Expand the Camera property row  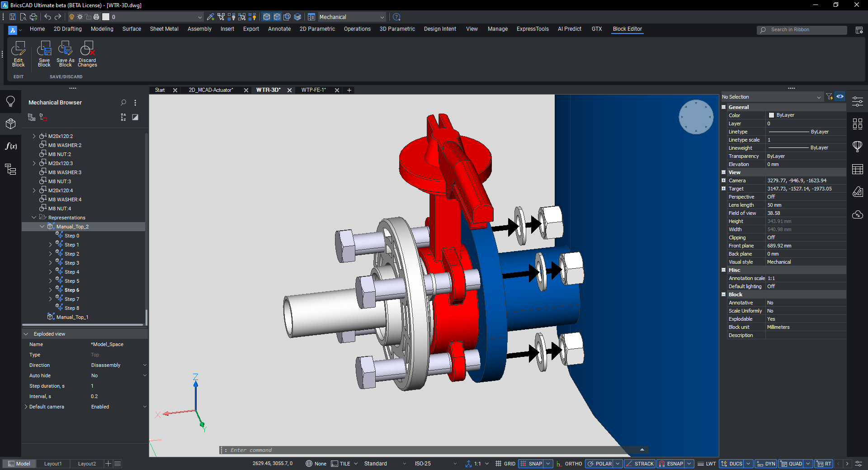723,180
